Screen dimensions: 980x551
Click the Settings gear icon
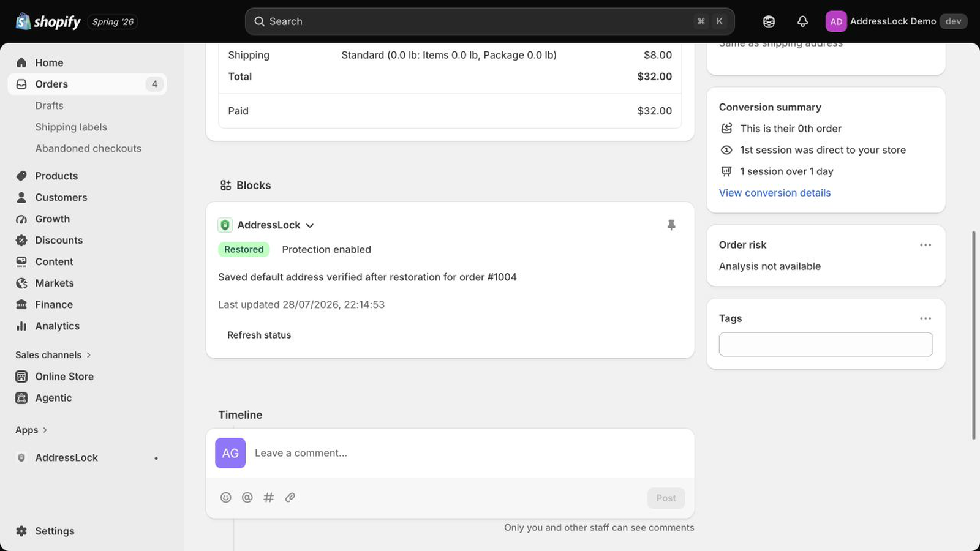21,531
